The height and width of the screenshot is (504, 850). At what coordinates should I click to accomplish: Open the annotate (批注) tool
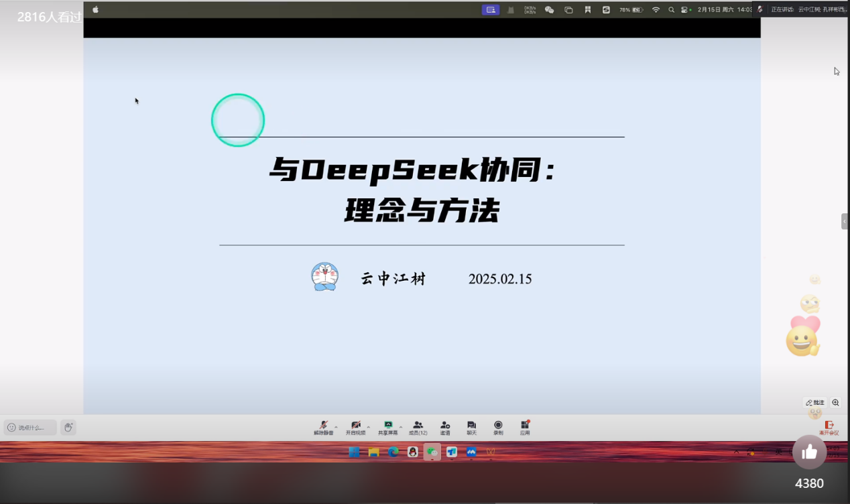815,403
